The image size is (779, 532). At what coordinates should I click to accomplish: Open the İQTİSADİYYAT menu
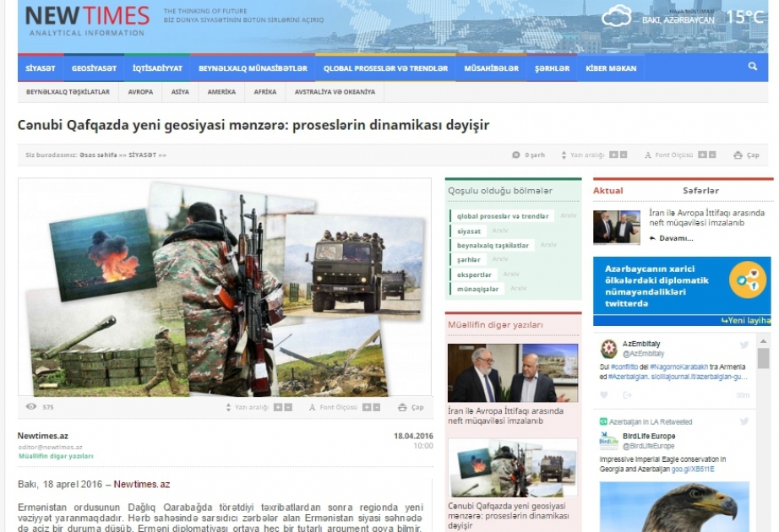tap(157, 68)
